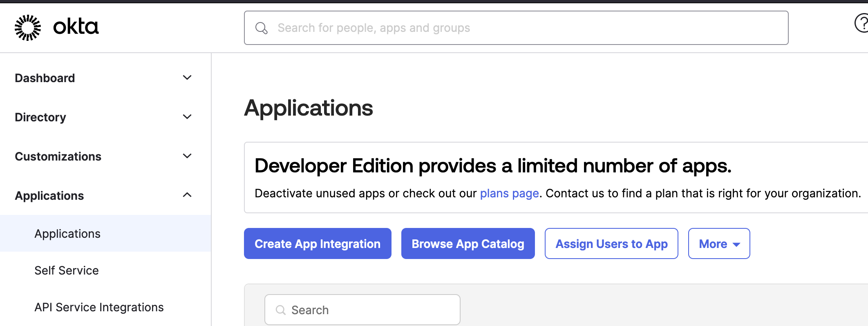
Task: Select the Dashboard label in the sidebar
Action: tap(45, 78)
